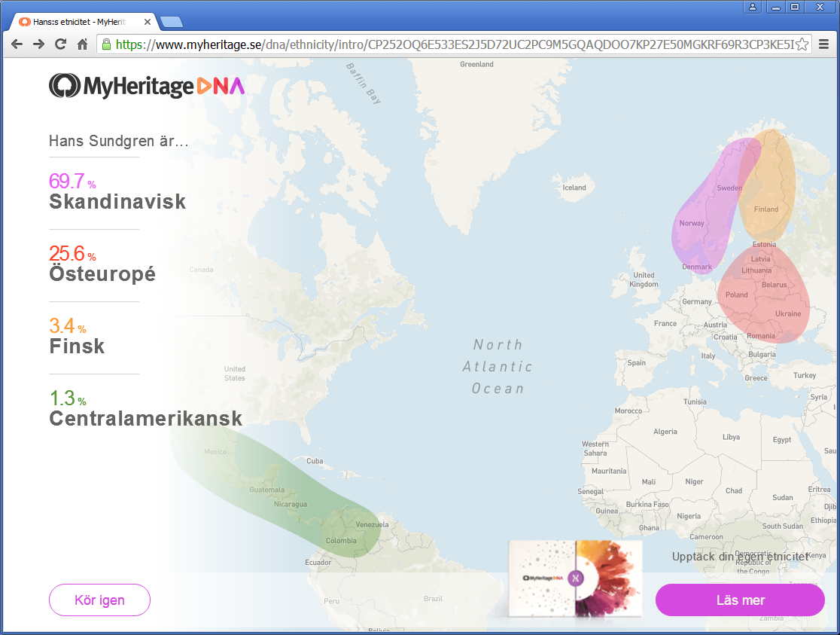Click the 'Nigeria' map label

pyautogui.click(x=689, y=517)
